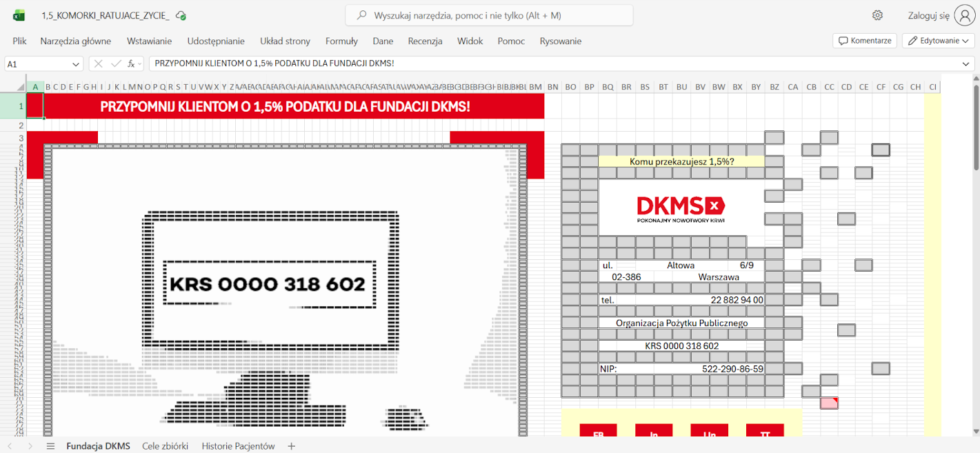This screenshot has width=980, height=453.
Task: Click the insert function fx icon
Action: click(x=131, y=63)
